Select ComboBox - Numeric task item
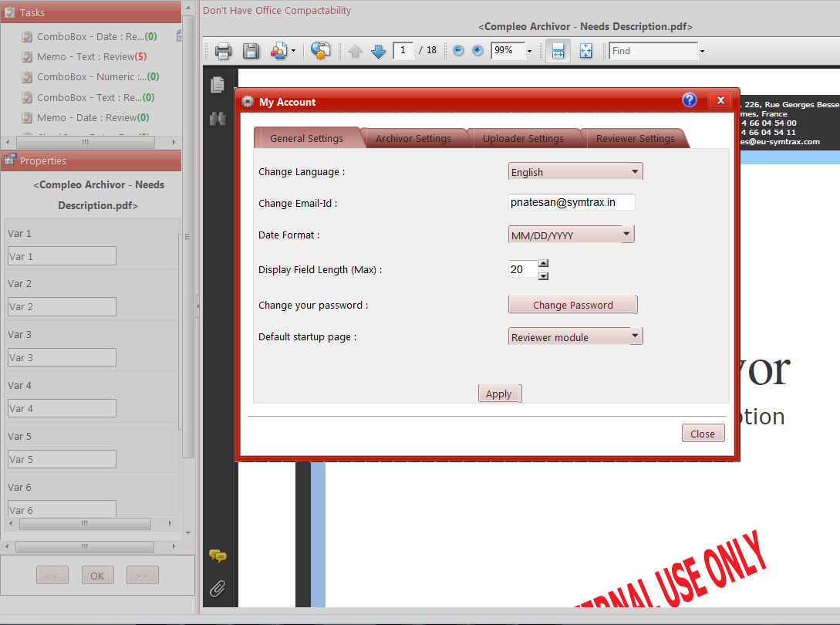 pos(90,76)
